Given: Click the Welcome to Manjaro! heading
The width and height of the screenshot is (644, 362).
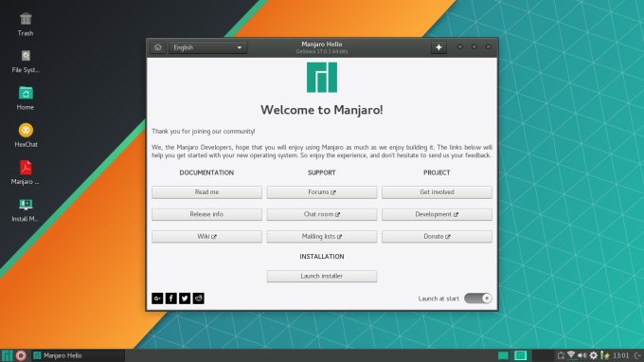Looking at the screenshot, I should click(x=322, y=110).
